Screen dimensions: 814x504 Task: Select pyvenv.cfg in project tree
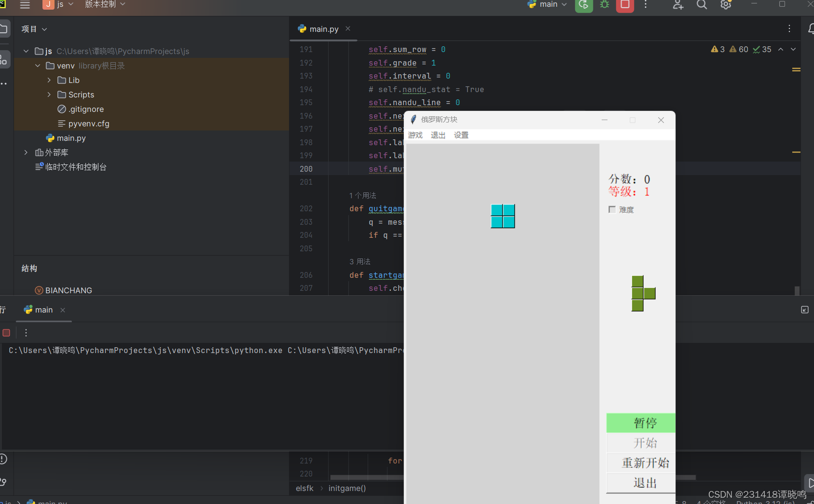click(x=83, y=123)
